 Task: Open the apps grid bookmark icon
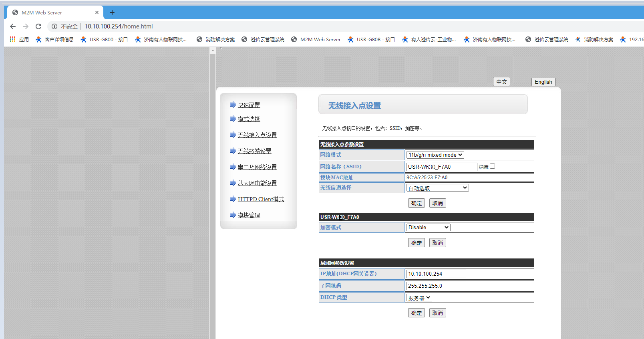coord(12,39)
